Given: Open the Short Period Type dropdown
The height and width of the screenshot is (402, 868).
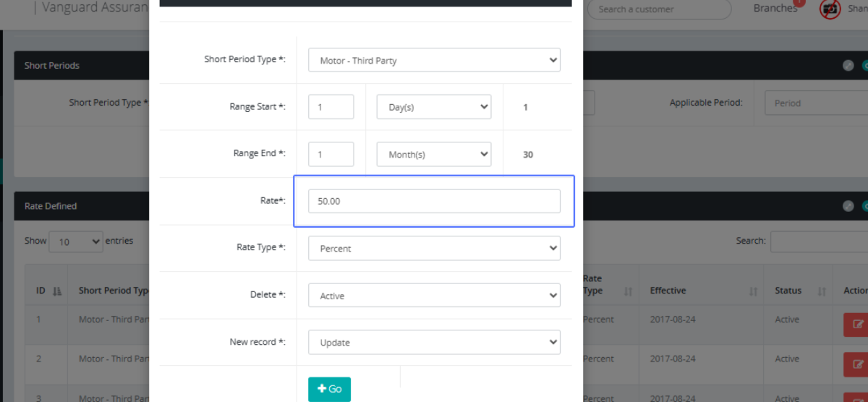Looking at the screenshot, I should coord(434,60).
